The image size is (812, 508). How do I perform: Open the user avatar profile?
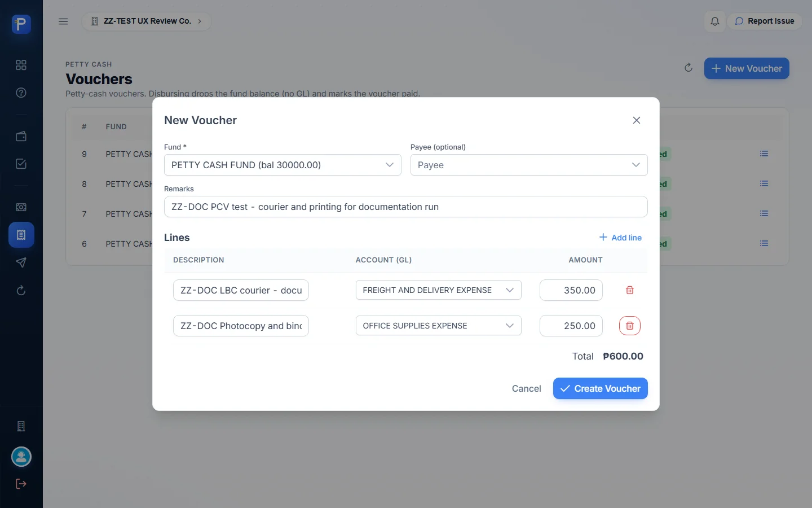[x=21, y=457]
